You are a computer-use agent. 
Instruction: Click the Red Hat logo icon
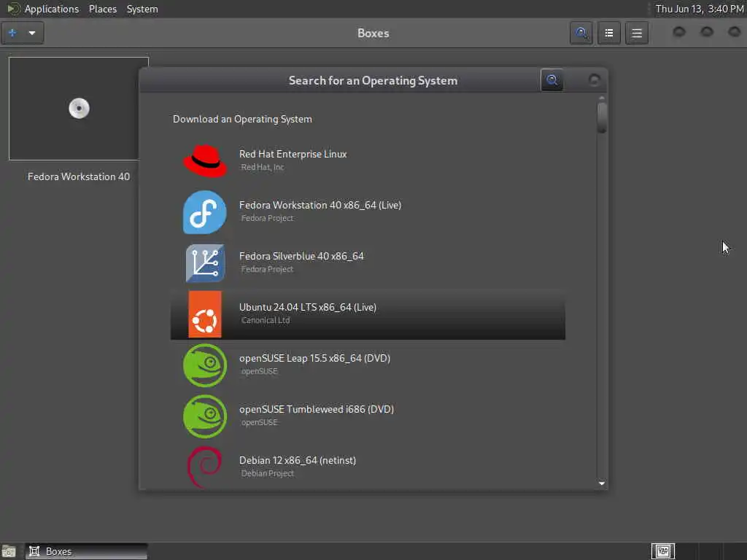coord(205,161)
